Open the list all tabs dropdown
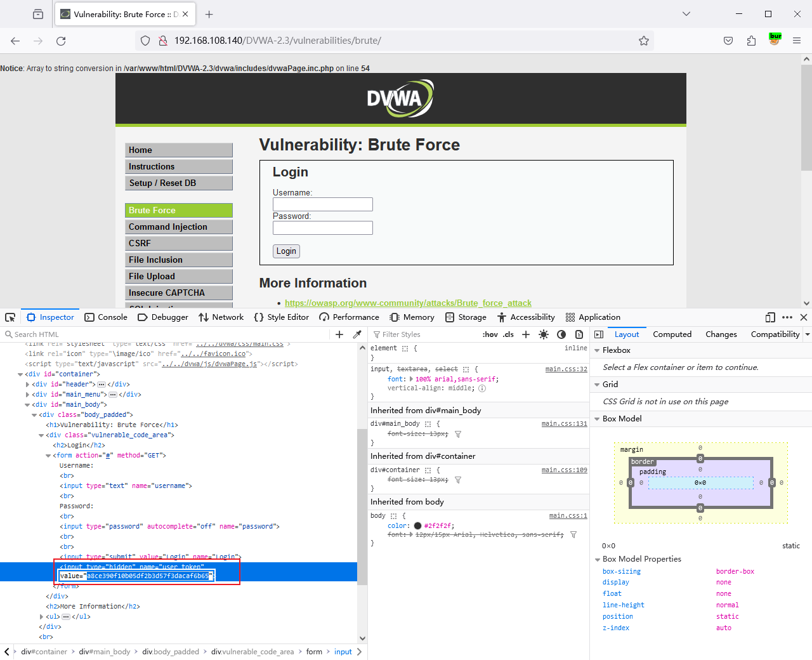 pos(686,14)
